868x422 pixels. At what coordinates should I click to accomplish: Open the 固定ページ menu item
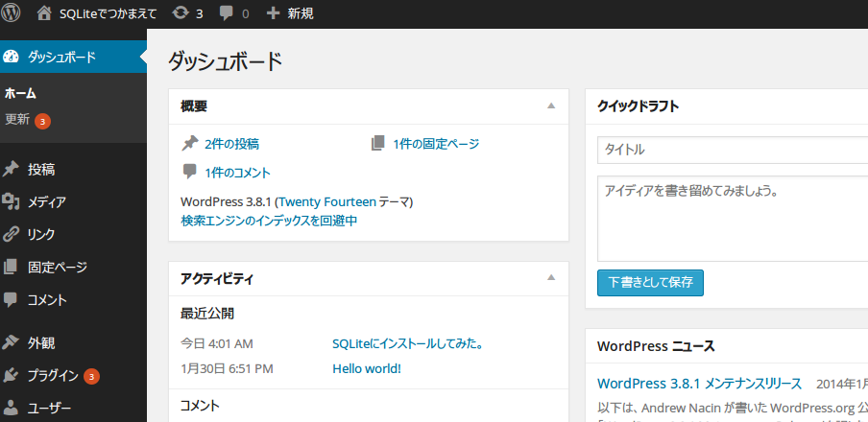(x=58, y=267)
